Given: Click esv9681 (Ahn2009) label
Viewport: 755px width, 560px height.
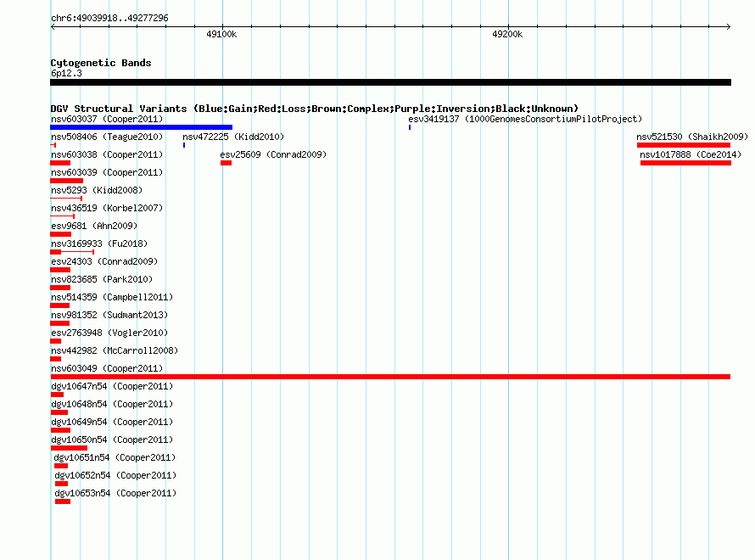Looking at the screenshot, I should pyautogui.click(x=94, y=226).
